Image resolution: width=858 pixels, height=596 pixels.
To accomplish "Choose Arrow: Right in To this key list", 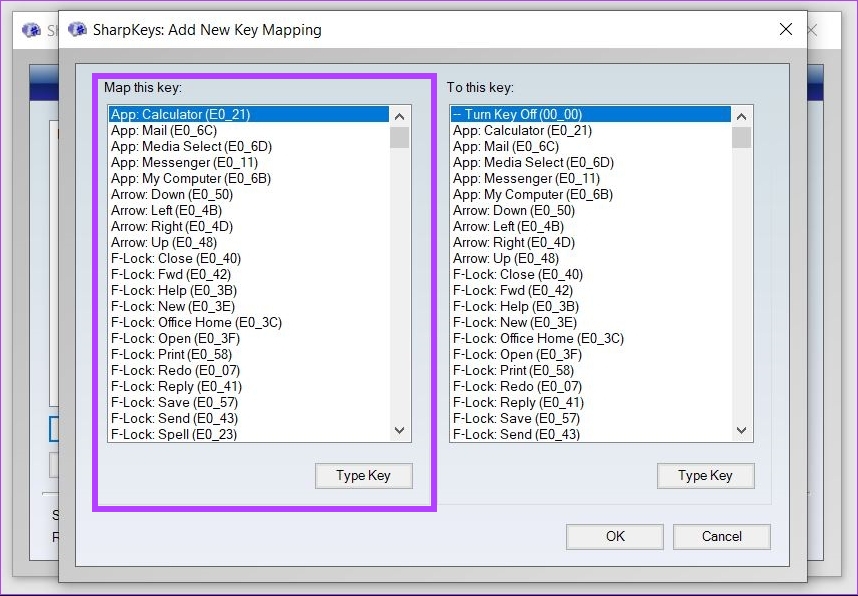I will pyautogui.click(x=591, y=242).
